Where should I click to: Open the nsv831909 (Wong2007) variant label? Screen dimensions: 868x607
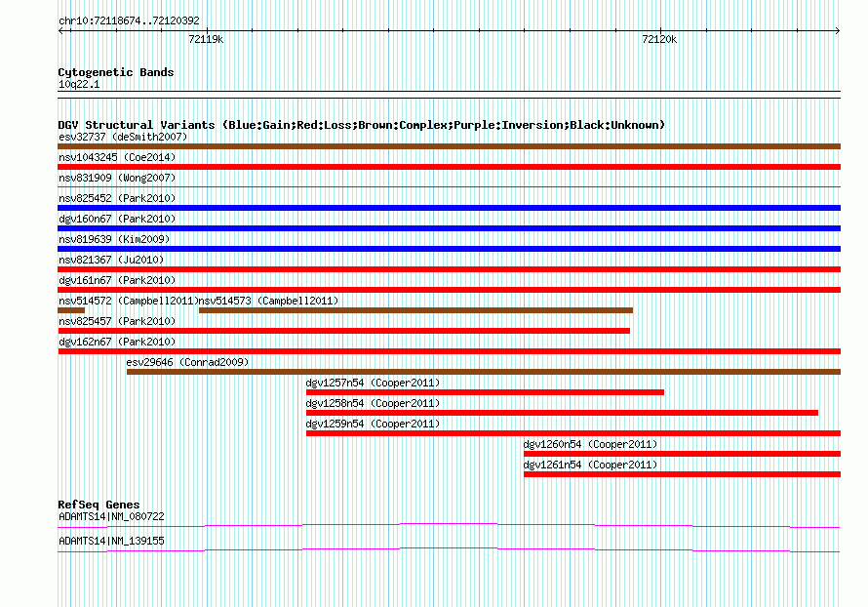tap(117, 178)
